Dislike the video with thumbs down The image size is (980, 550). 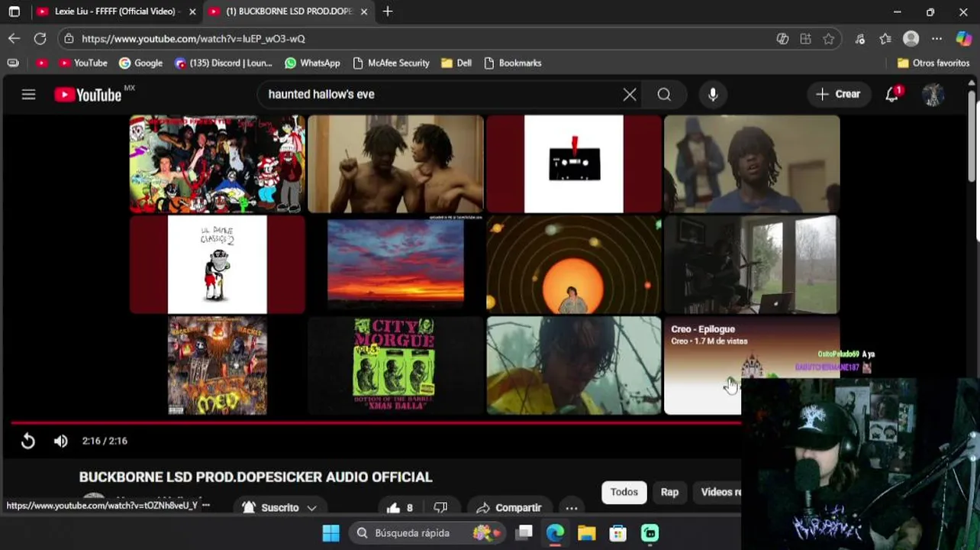(440, 507)
